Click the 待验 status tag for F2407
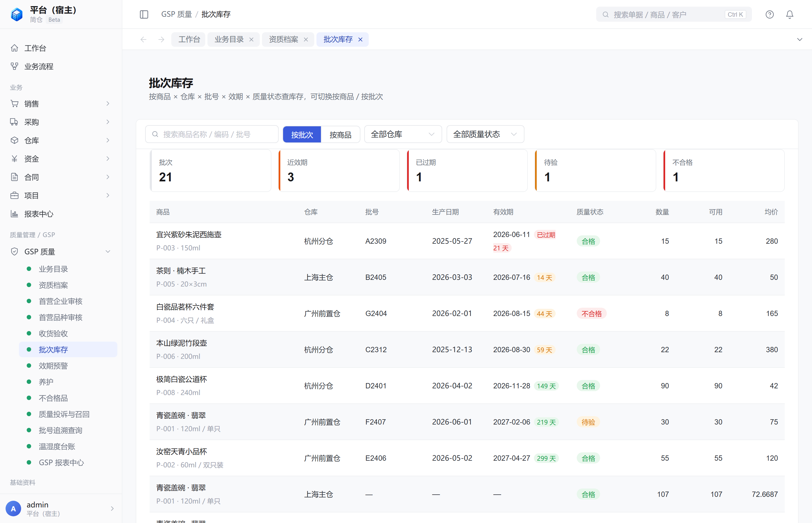 [x=588, y=422]
